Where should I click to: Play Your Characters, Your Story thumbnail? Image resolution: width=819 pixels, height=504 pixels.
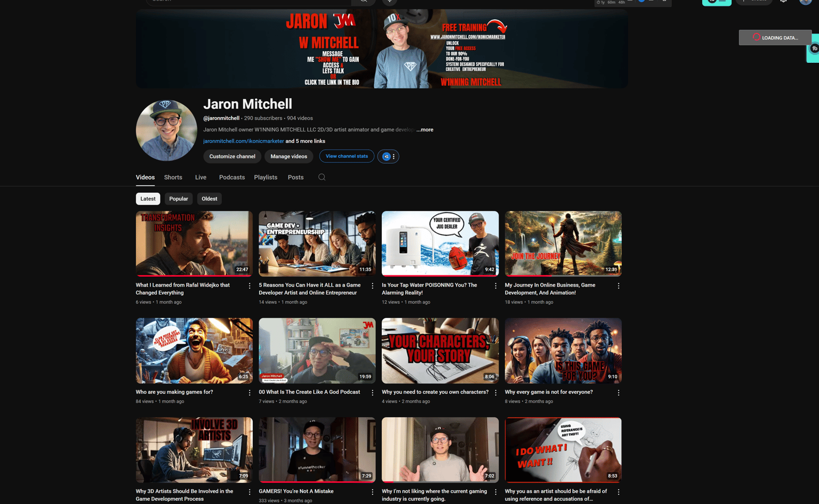pyautogui.click(x=440, y=351)
